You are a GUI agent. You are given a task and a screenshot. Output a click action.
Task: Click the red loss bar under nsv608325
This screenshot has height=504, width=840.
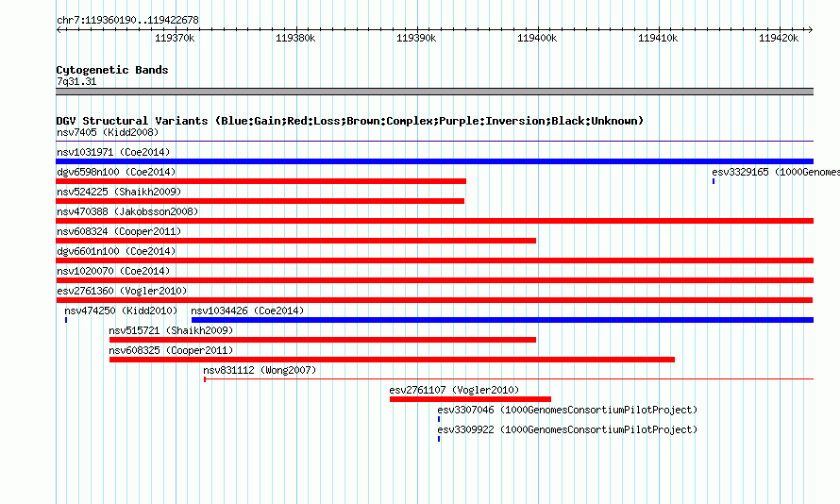(x=392, y=360)
